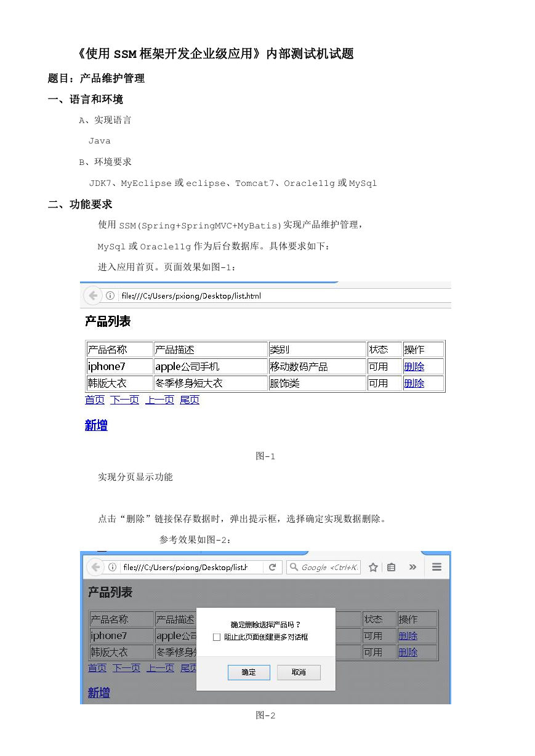Click 新增 in the dimmed 图-2 page
This screenshot has width=535, height=756.
(99, 693)
